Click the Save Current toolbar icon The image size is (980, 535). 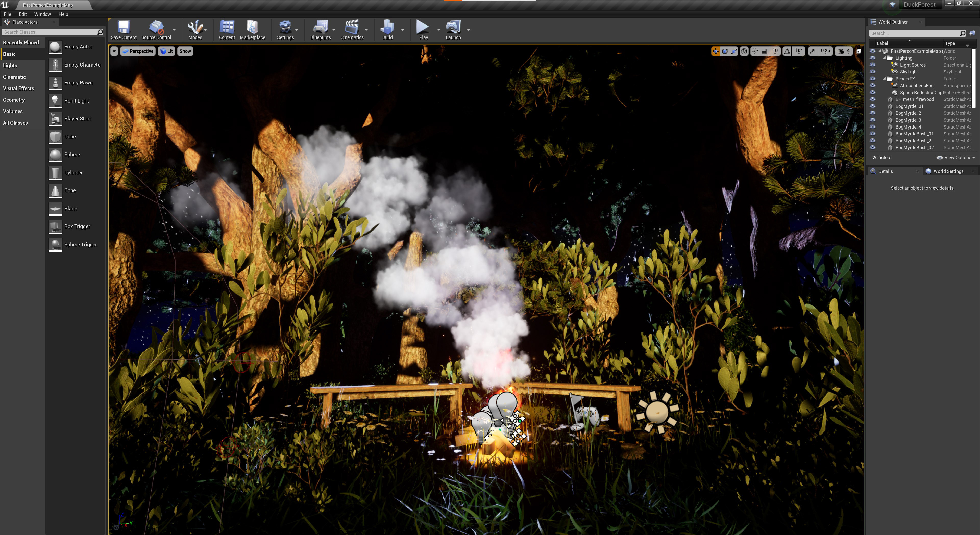[123, 30]
